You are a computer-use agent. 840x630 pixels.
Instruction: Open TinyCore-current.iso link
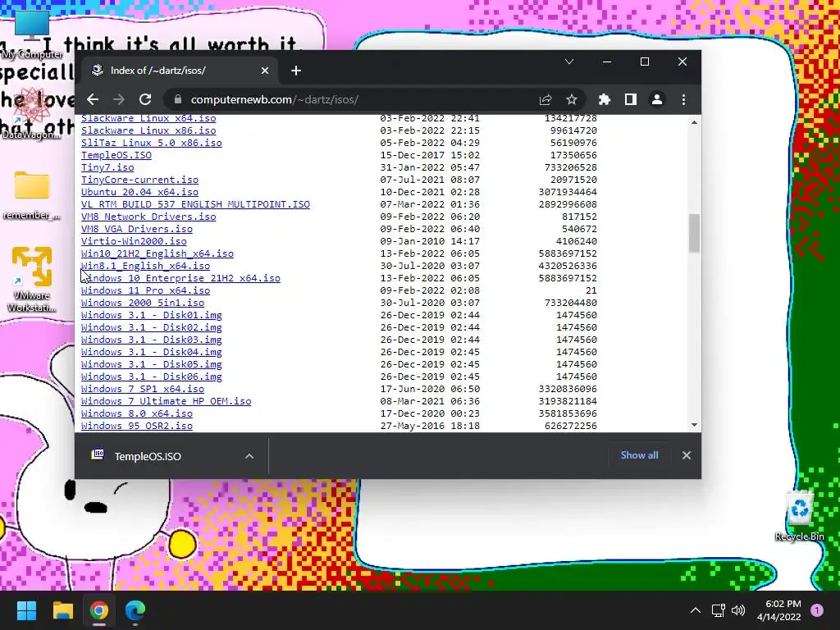pyautogui.click(x=139, y=180)
